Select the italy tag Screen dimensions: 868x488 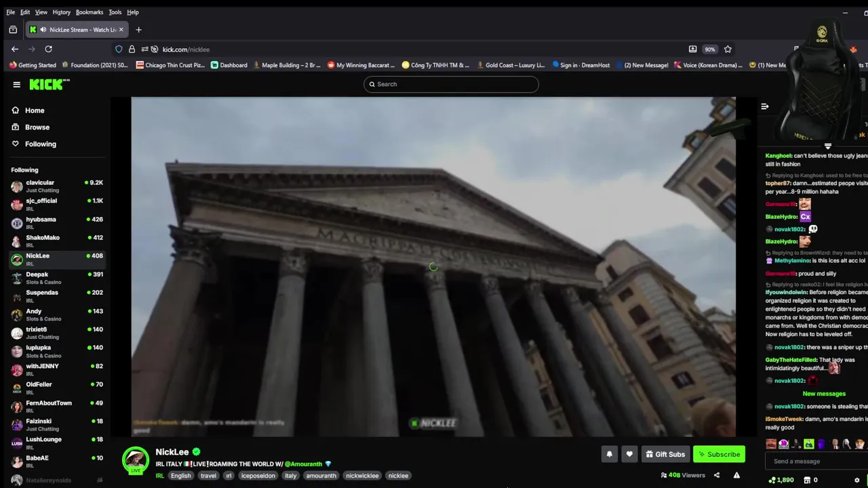pos(290,476)
